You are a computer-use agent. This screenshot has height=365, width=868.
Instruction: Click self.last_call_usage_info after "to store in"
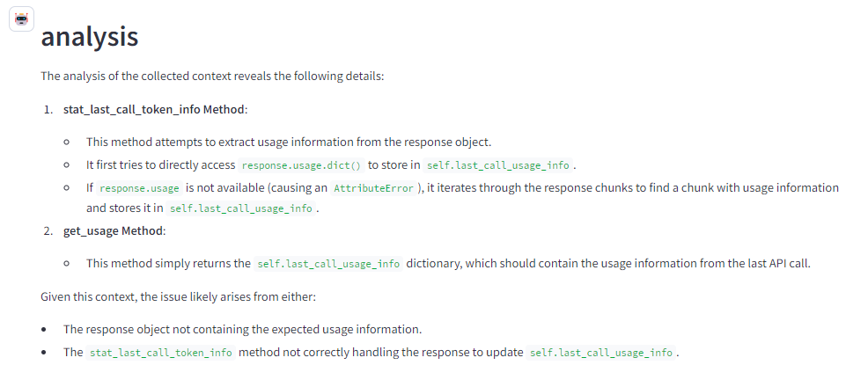tap(500, 164)
